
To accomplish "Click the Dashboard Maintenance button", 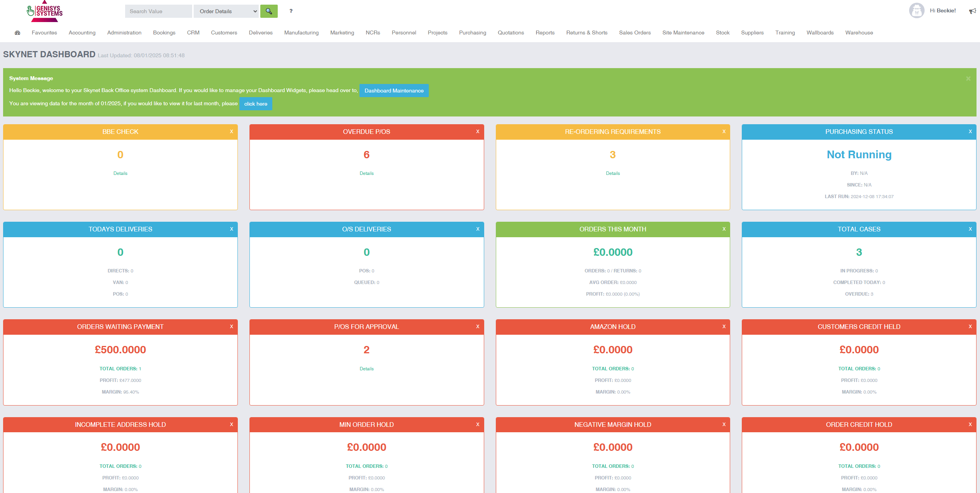I will [394, 91].
